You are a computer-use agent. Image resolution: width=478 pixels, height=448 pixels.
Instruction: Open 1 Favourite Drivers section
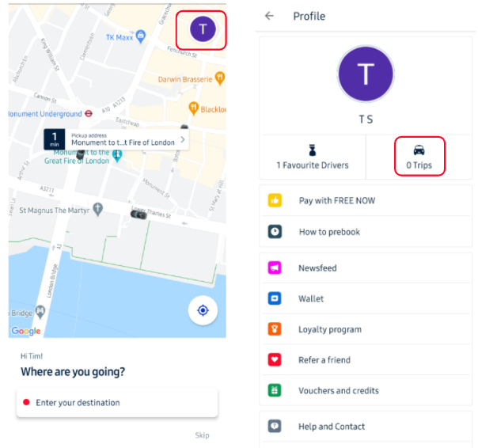pos(313,157)
